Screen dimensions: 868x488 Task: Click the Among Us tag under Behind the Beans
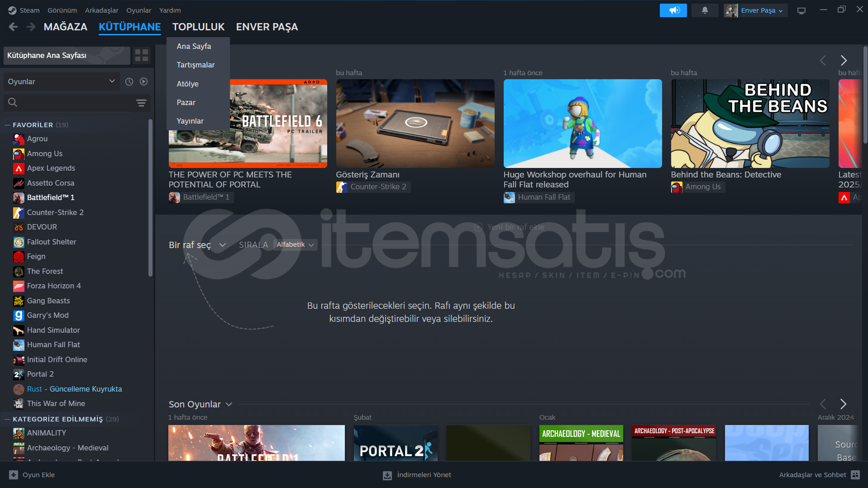pyautogui.click(x=698, y=187)
